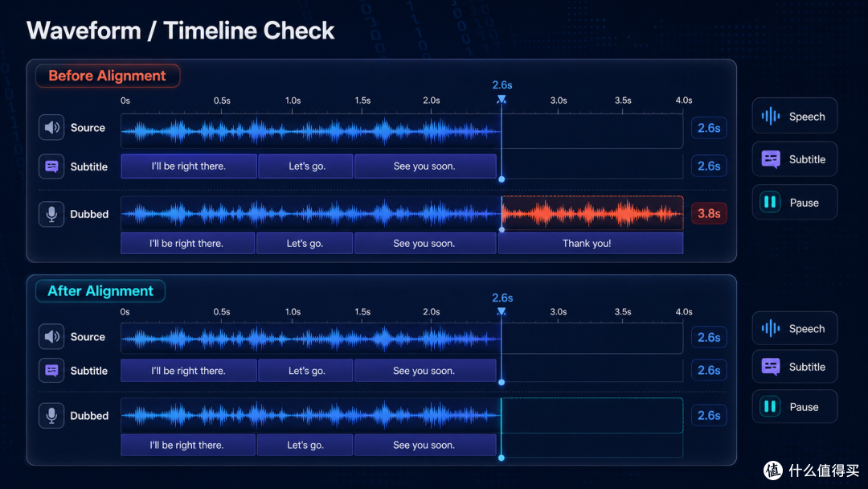Select the After Alignment label
868x489 pixels.
(100, 290)
